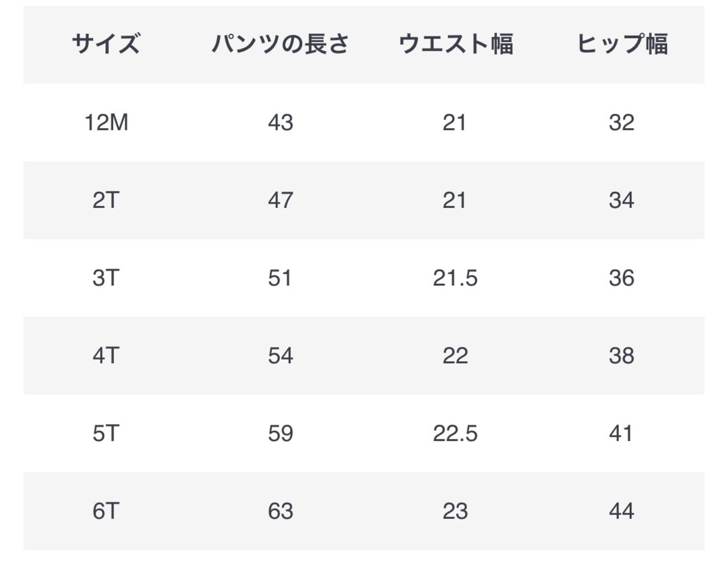Click pants length value 63
The image size is (728, 568).
point(280,511)
